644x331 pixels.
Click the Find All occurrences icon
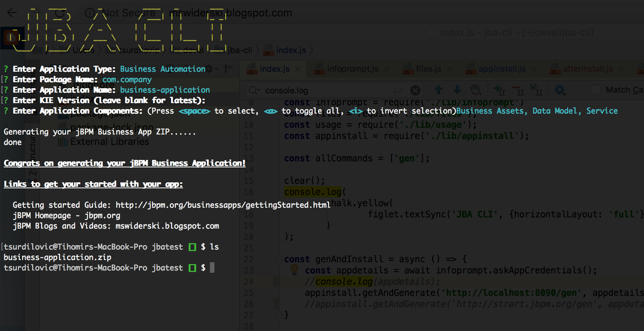476,90
